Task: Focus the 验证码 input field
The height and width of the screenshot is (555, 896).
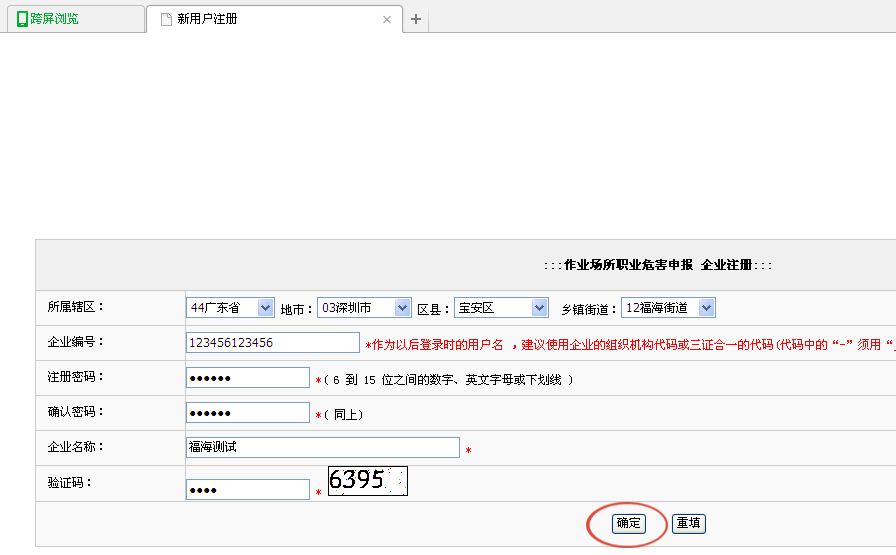Action: pos(247,490)
